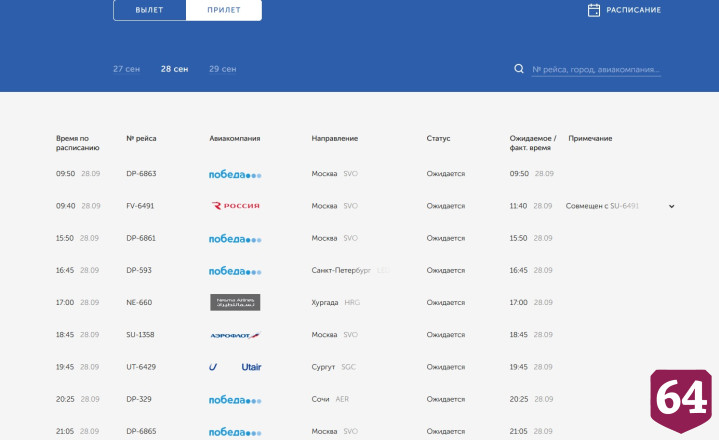
Task: Click the Победа logo for DP-329
Action: point(235,400)
